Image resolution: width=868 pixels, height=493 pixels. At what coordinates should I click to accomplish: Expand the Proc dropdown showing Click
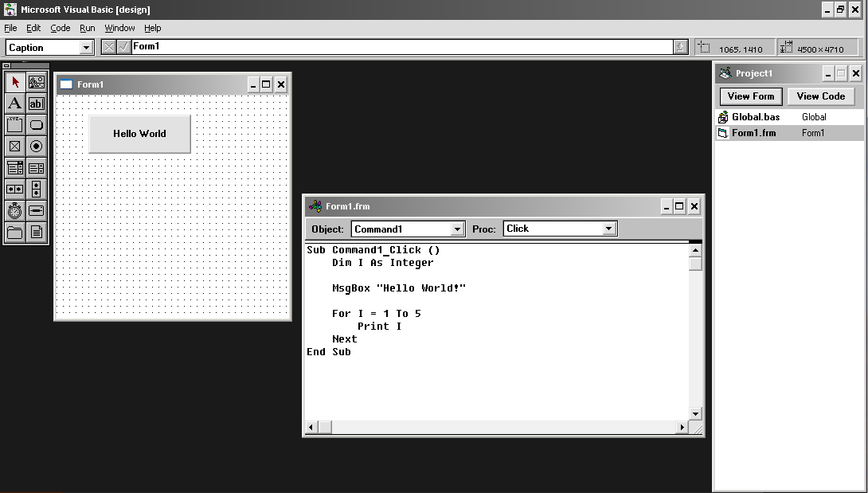[609, 229]
